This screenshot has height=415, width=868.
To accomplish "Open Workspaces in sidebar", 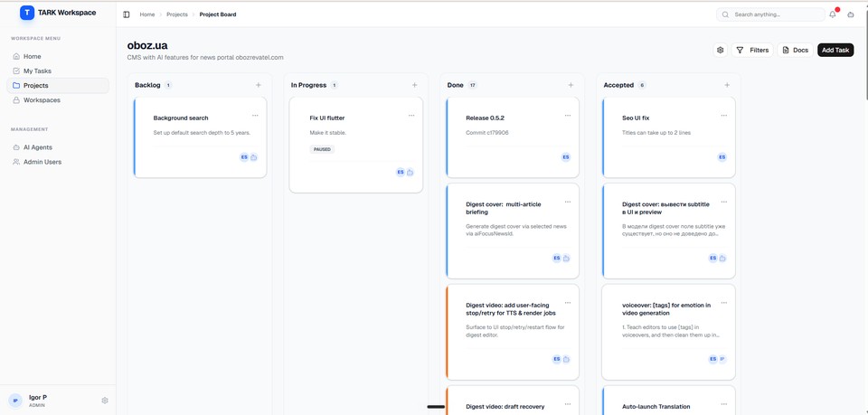I will click(x=58, y=100).
